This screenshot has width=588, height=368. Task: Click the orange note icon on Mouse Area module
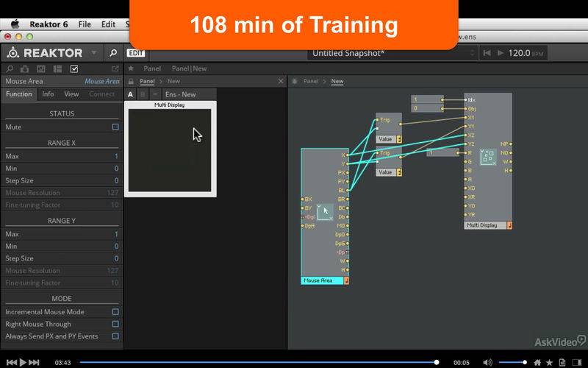[x=346, y=280]
